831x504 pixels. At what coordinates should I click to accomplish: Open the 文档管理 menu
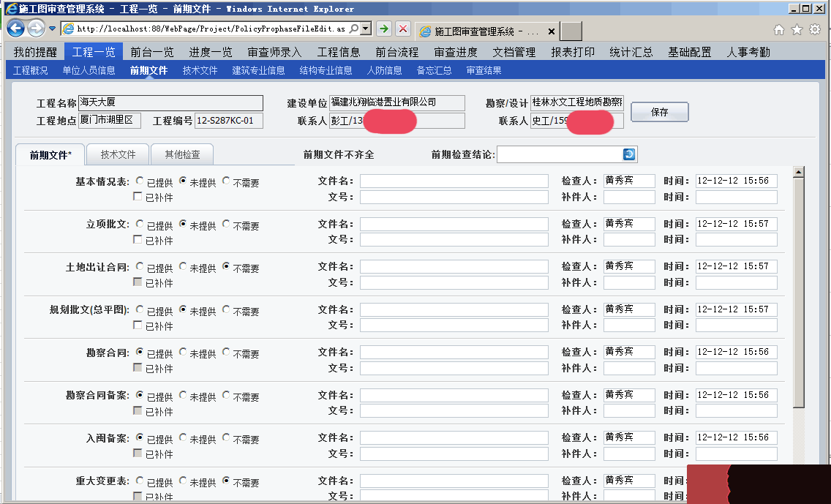(514, 52)
